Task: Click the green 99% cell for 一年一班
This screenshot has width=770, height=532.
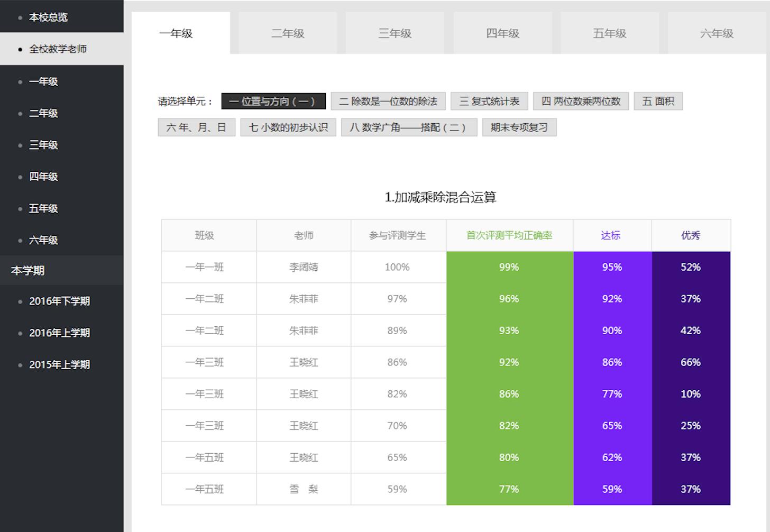Action: click(x=509, y=267)
